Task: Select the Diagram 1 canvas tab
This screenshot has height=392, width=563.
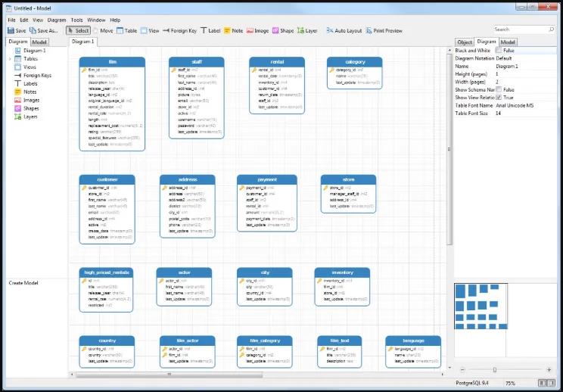Action: coord(83,42)
